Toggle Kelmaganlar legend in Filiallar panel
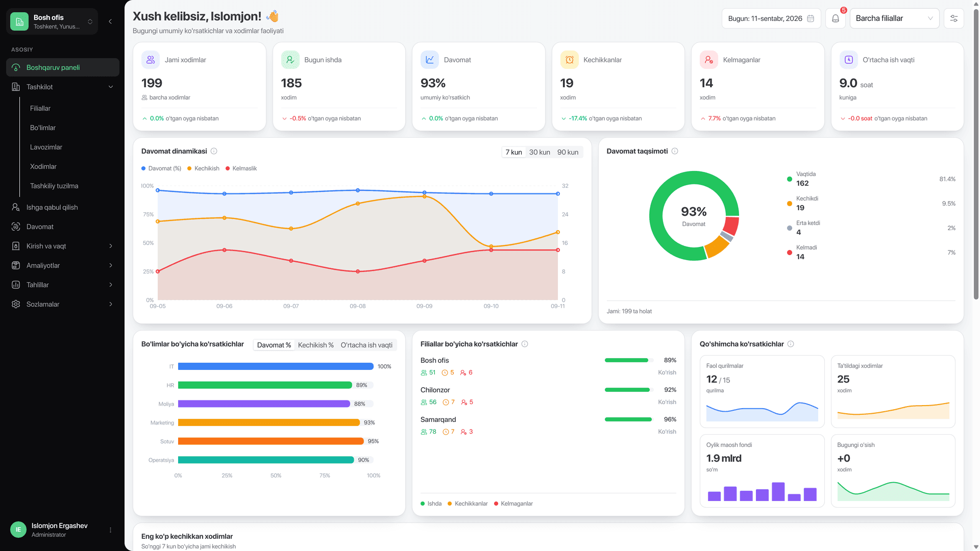This screenshot has width=980, height=551. tap(513, 504)
